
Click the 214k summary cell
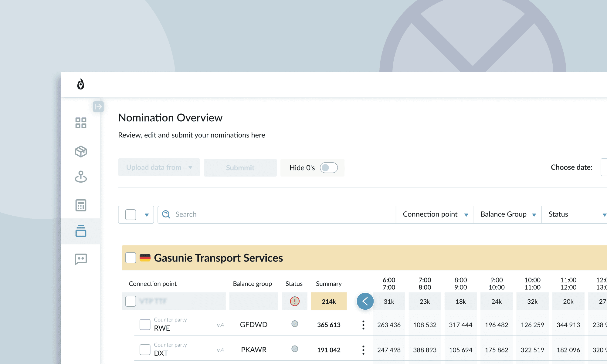click(329, 301)
